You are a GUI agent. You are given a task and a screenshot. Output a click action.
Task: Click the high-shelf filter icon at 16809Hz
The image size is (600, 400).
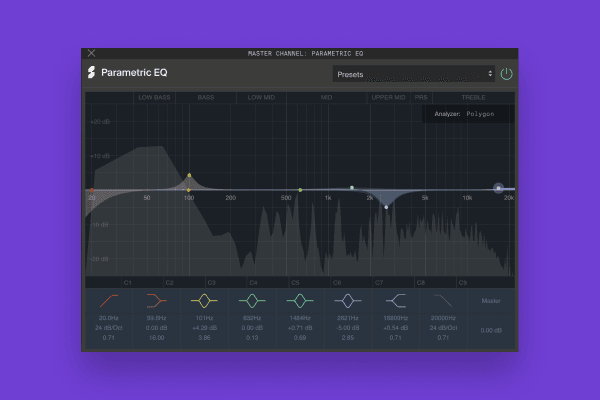point(396,301)
